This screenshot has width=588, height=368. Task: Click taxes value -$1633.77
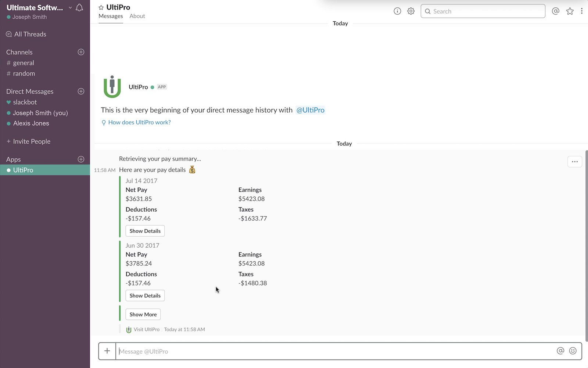(x=253, y=218)
